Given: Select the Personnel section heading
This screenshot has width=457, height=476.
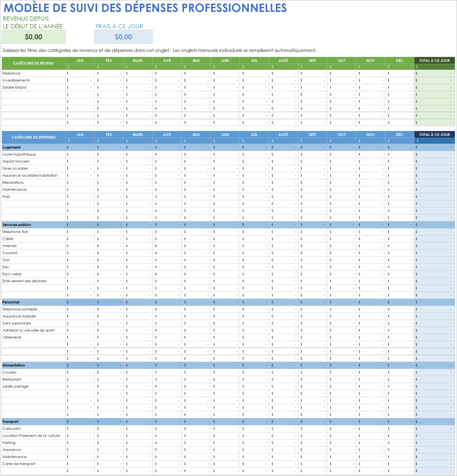Looking at the screenshot, I should click(x=11, y=302).
